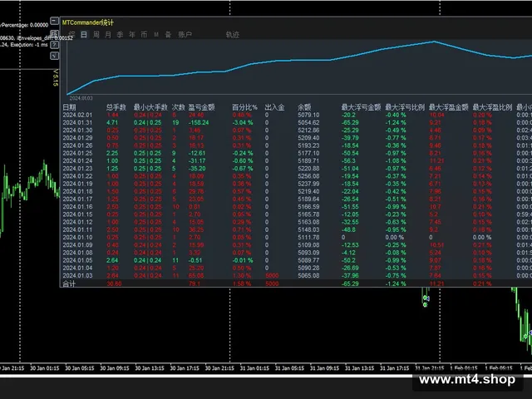532x399 pixels.
Task: Click the 2024.01.03 chart start date label
Action: 81,98
